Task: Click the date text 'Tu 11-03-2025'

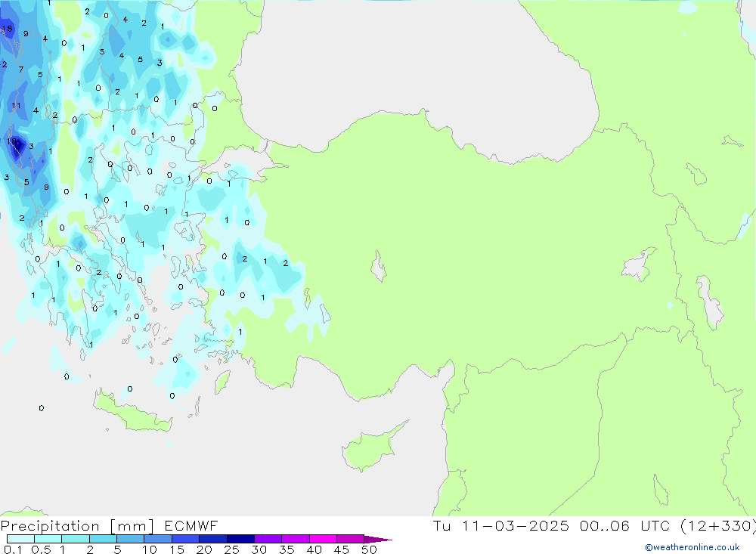Action: pos(500,526)
